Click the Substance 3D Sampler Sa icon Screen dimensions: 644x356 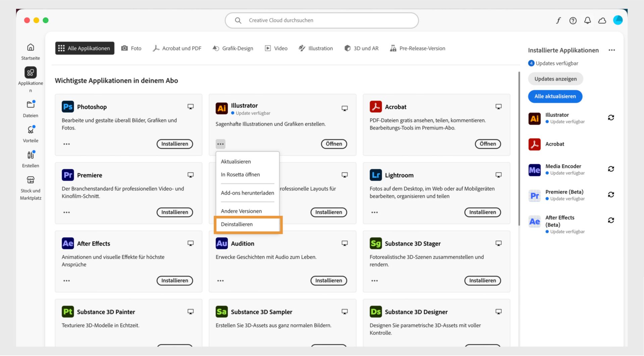222,312
